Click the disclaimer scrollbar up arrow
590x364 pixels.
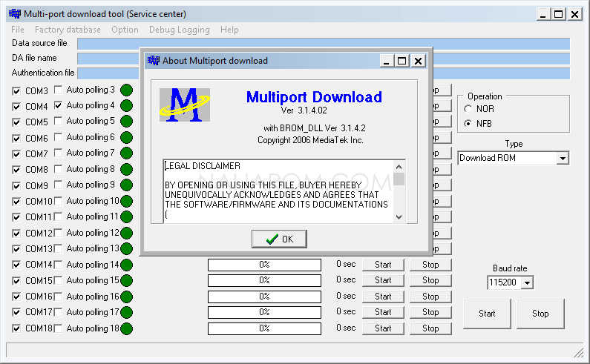399,166
